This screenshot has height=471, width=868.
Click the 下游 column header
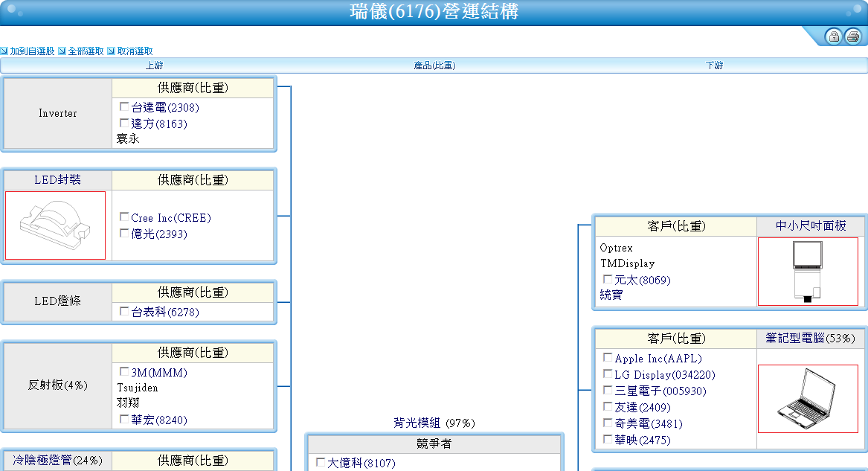pos(714,65)
